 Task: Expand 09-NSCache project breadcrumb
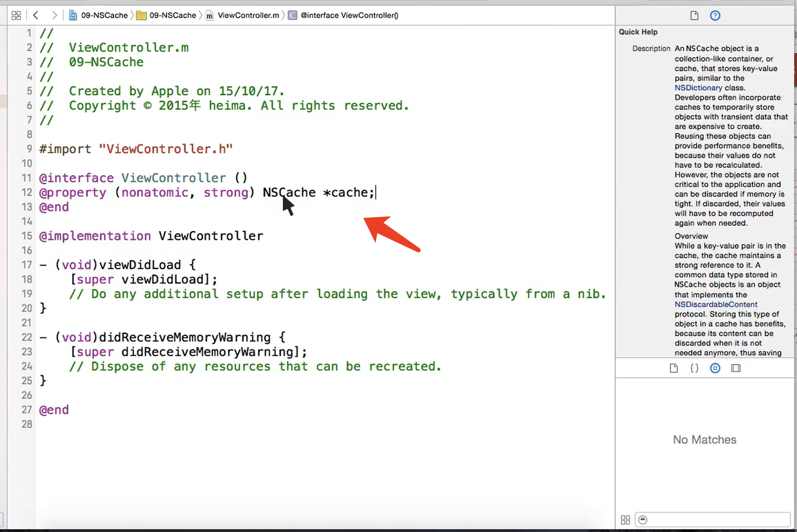(x=104, y=15)
